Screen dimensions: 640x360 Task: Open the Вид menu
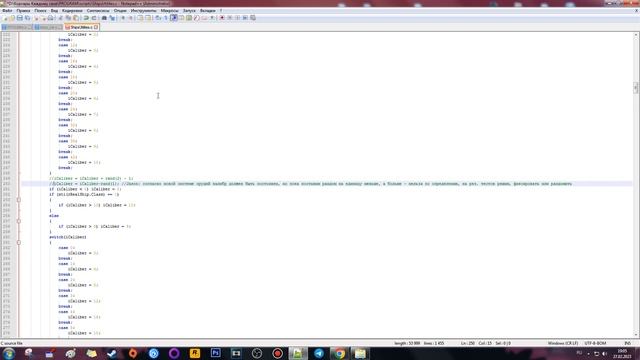tap(54, 11)
